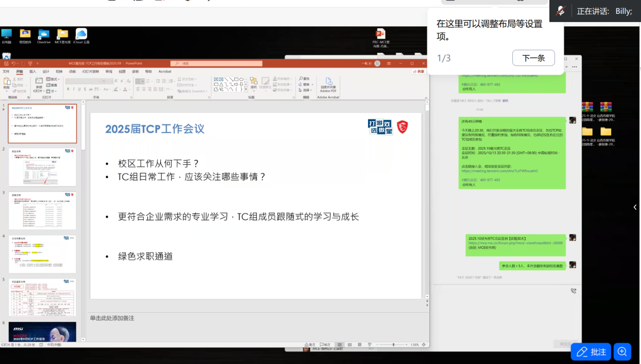Click the muted microphone icon near 正在讲话
The height and width of the screenshot is (364, 641).
[561, 11]
